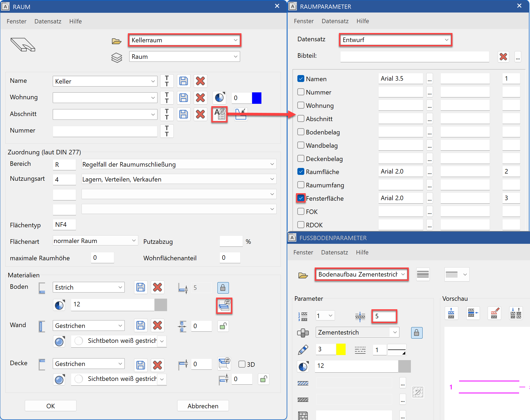The image size is (530, 420).
Task: Expand the Flächenart normaler Raum dropdown
Action: tap(134, 241)
